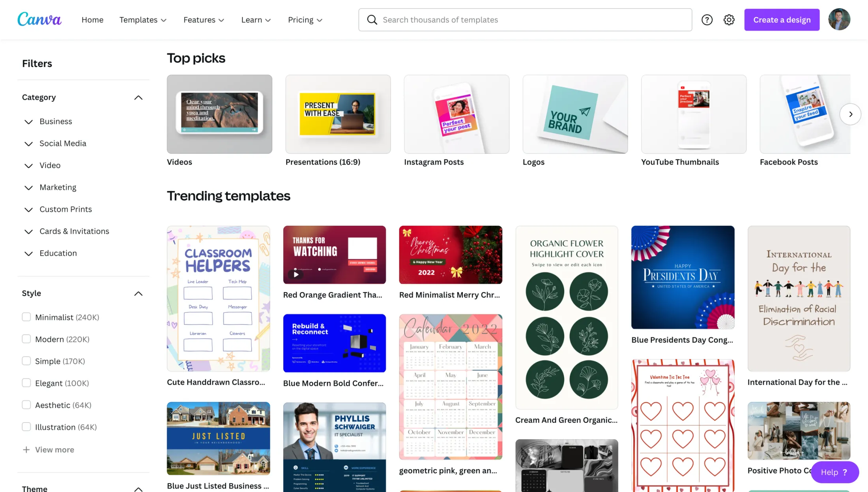Click the search magnifier icon
The image size is (868, 492).
[372, 20]
